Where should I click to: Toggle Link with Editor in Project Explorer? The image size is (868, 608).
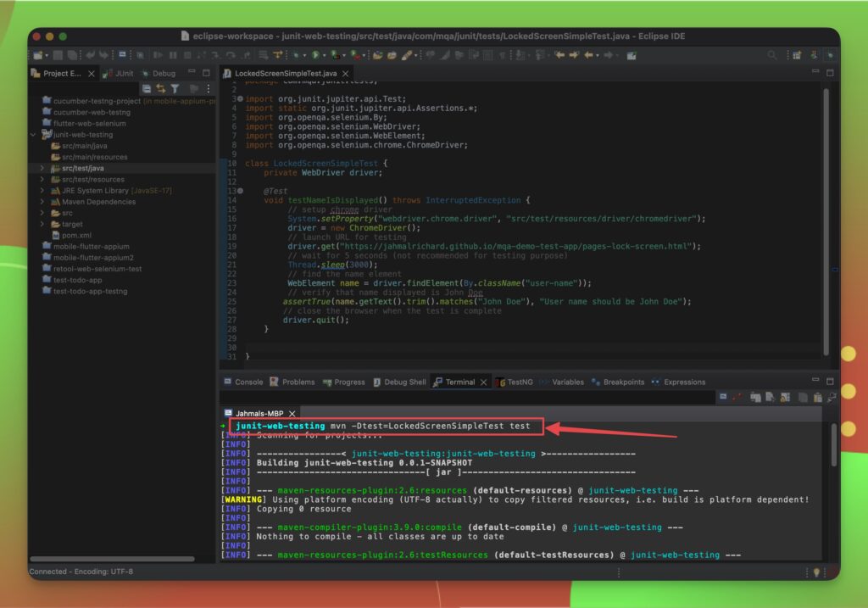161,88
